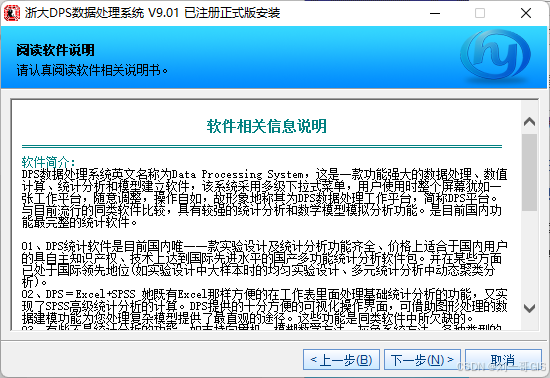Click the paragraph starting with 01、DPS统计软件
Screen dimensions: 550x378
(x=264, y=264)
